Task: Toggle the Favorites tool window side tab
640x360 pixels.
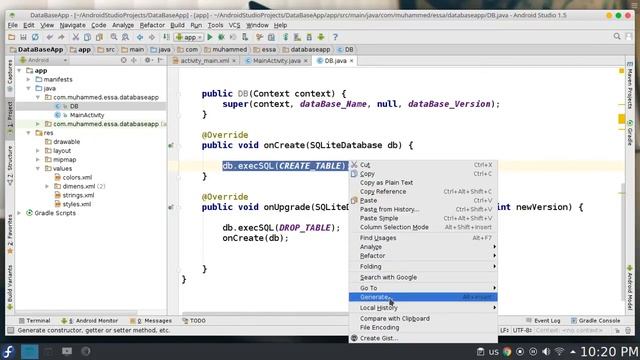Action: tap(10, 234)
